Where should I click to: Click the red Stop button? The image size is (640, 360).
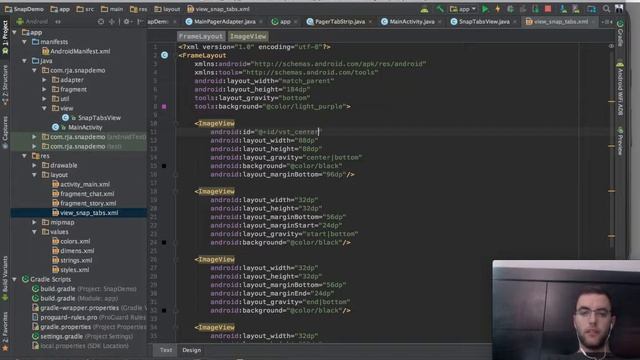[x=548, y=9]
